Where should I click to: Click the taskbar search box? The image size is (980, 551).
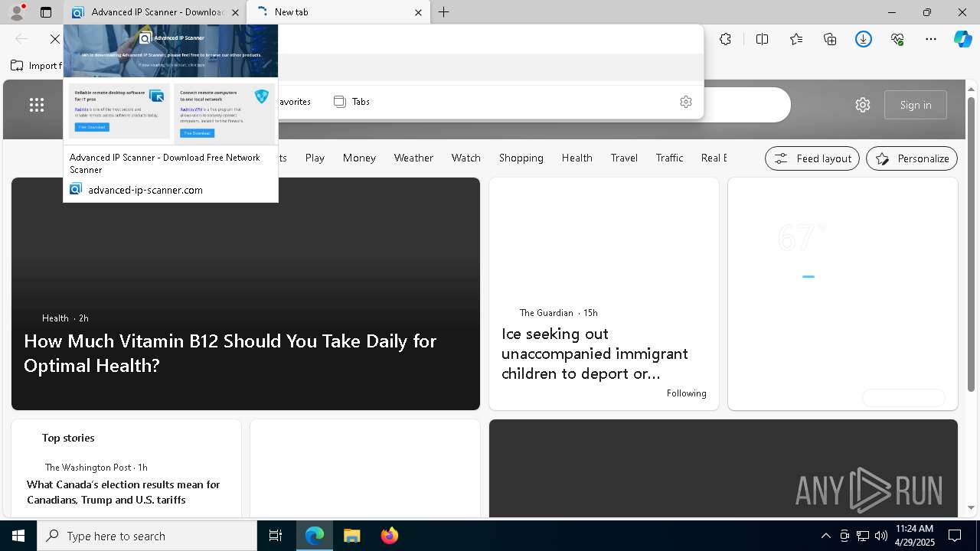[147, 536]
